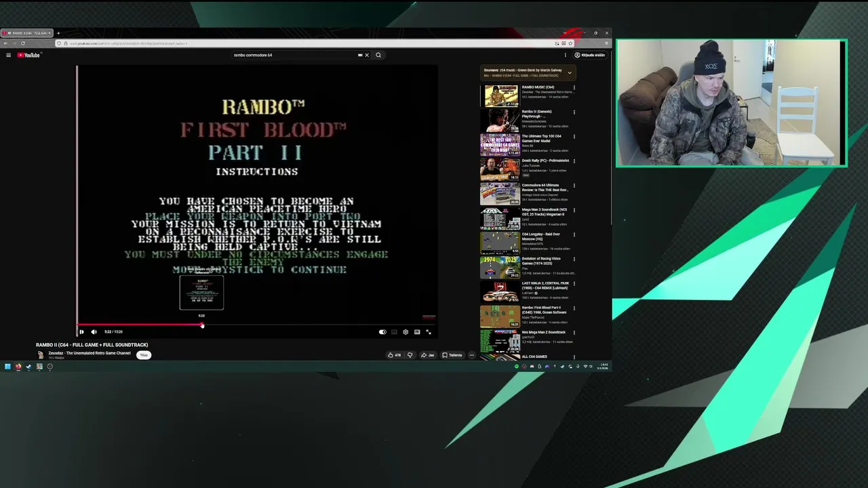This screenshot has width=868, height=488.
Task: Click the progress bar scrubber handle
Action: [x=201, y=325]
